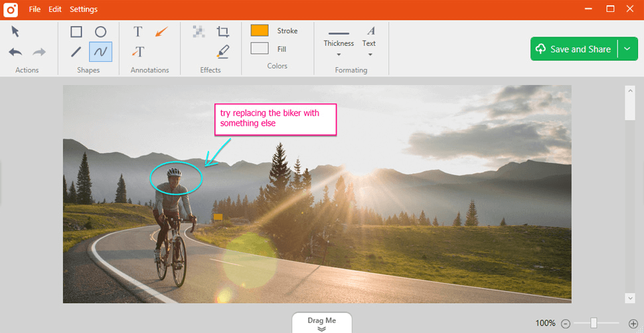Screen dimensions: 644x333
Task: Expand Save and Share options arrow
Action: [627, 49]
